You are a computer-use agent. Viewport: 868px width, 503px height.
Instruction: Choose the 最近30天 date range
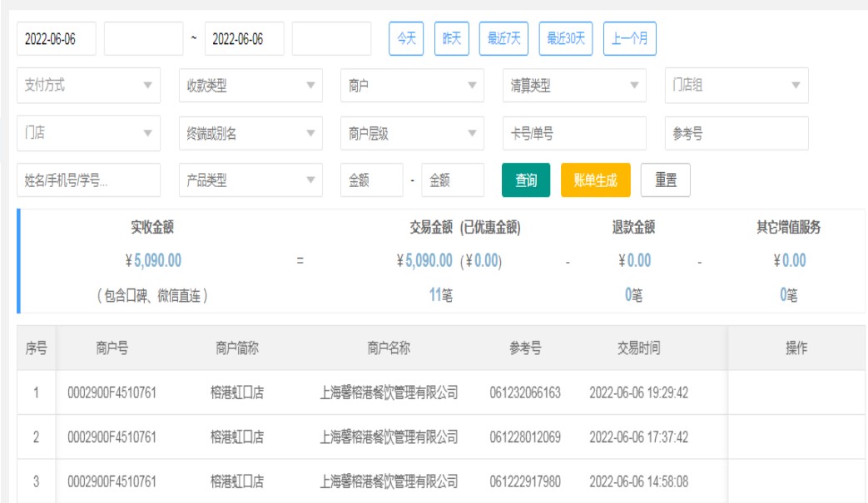click(566, 39)
